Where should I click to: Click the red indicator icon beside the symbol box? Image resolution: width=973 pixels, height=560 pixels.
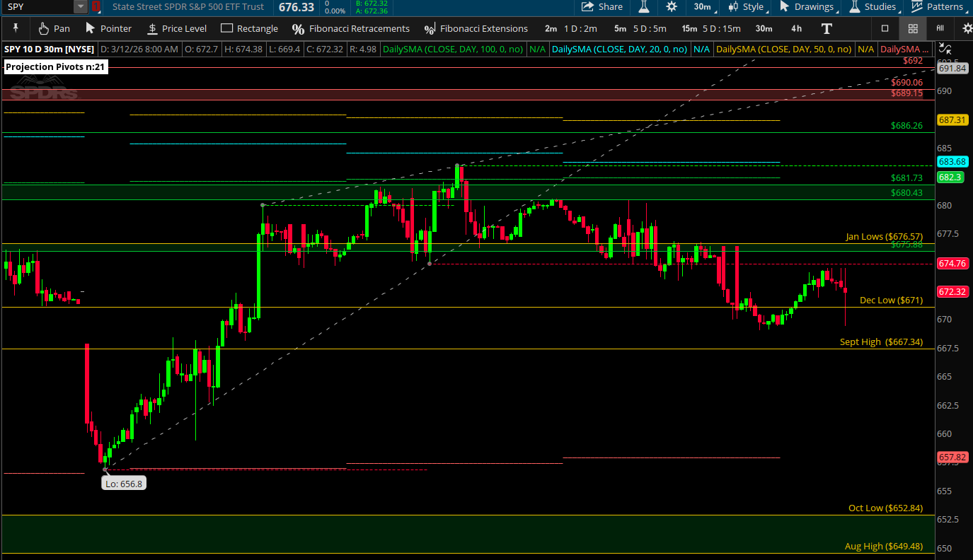[x=96, y=7]
